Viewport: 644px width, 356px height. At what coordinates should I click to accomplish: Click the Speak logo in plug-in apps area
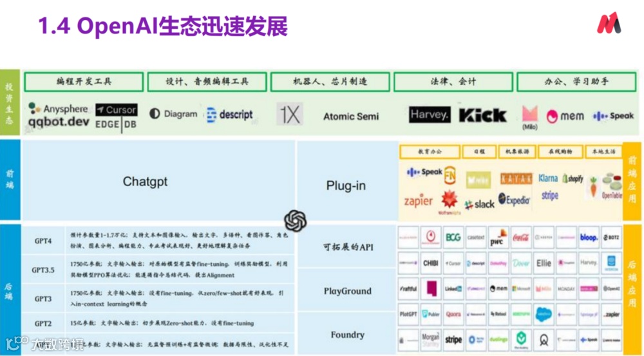[x=424, y=172]
